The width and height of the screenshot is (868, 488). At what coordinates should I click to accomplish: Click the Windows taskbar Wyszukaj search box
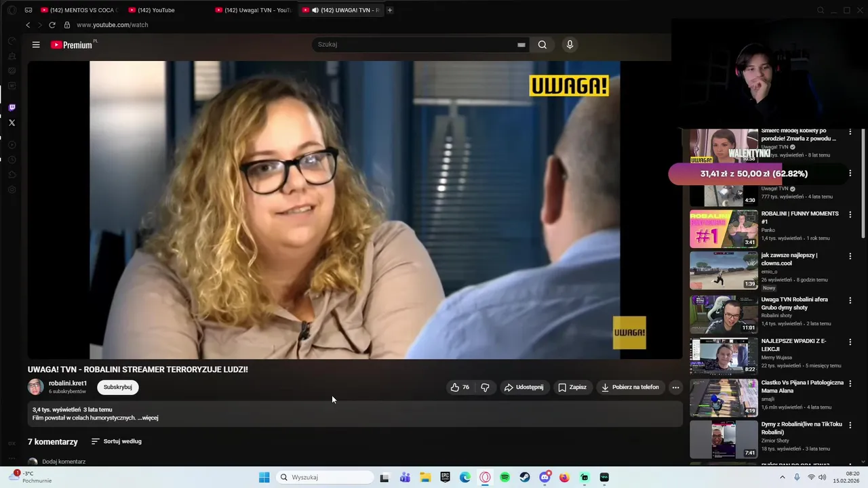[x=325, y=477]
